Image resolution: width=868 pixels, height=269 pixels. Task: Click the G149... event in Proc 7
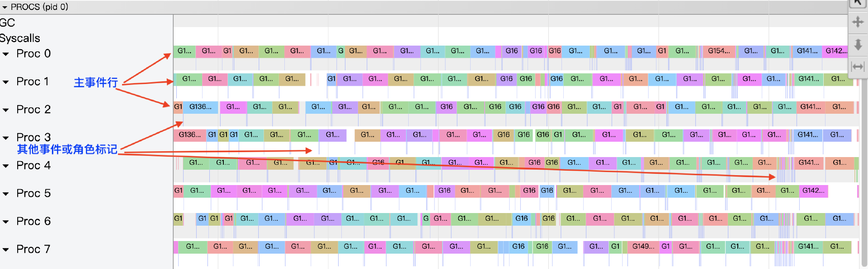click(x=643, y=247)
